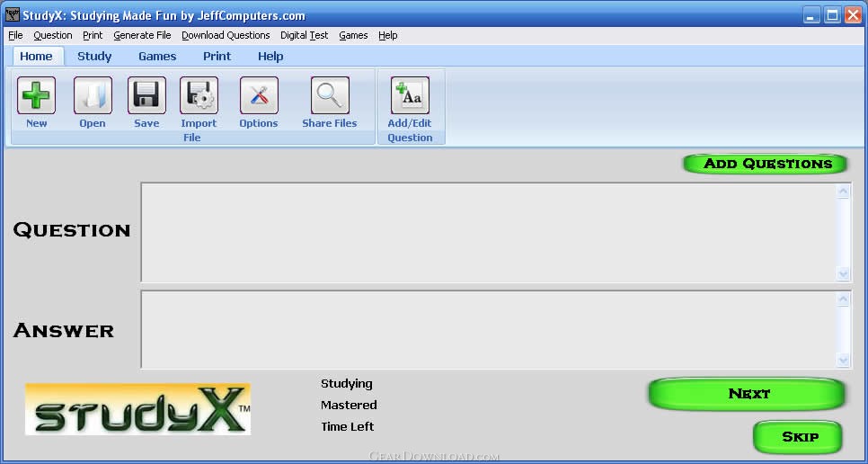
Task: Open the Print menu in the menu bar
Action: (x=93, y=35)
